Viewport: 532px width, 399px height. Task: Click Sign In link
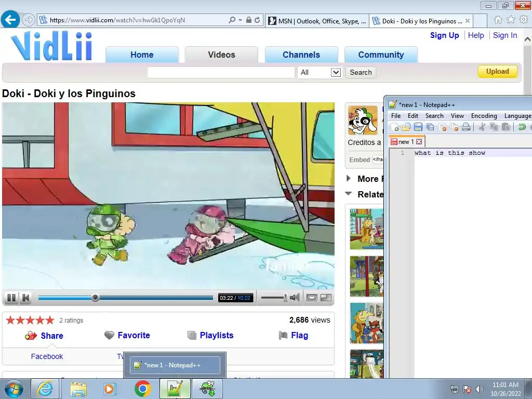point(505,35)
